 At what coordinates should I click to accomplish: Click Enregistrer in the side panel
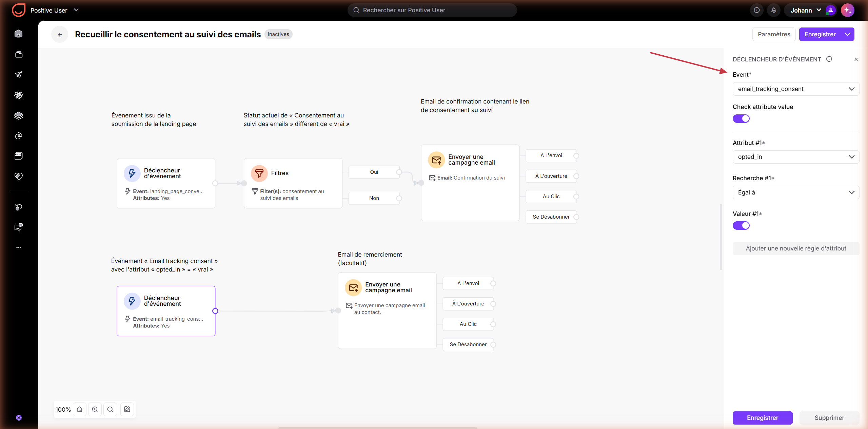(x=763, y=418)
